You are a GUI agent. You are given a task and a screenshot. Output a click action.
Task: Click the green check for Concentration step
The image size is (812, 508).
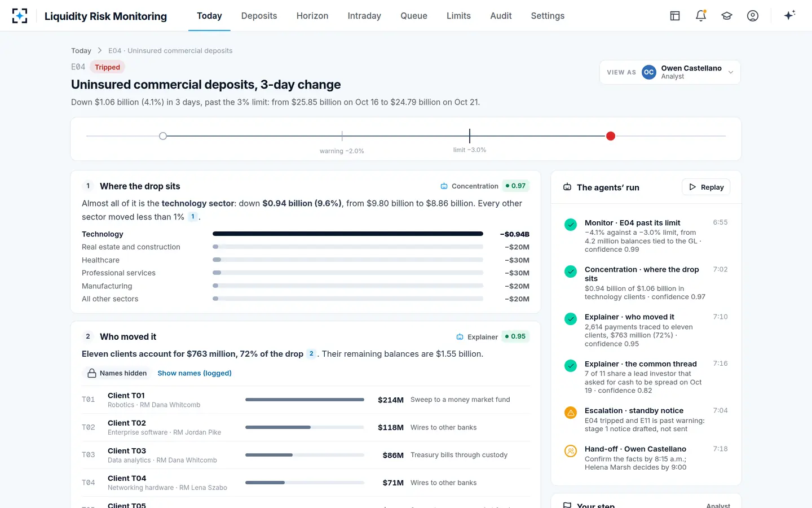pyautogui.click(x=571, y=271)
